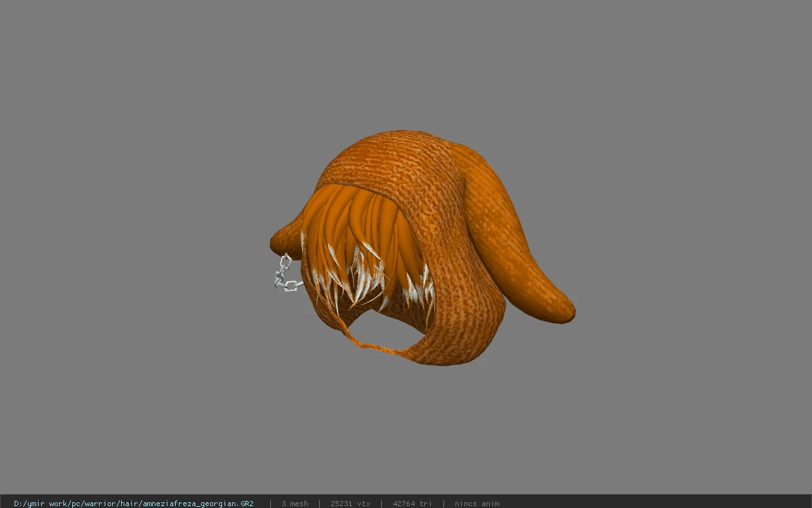Click the 'nincs anim' status text
Image resolution: width=812 pixels, height=508 pixels.
tap(477, 504)
